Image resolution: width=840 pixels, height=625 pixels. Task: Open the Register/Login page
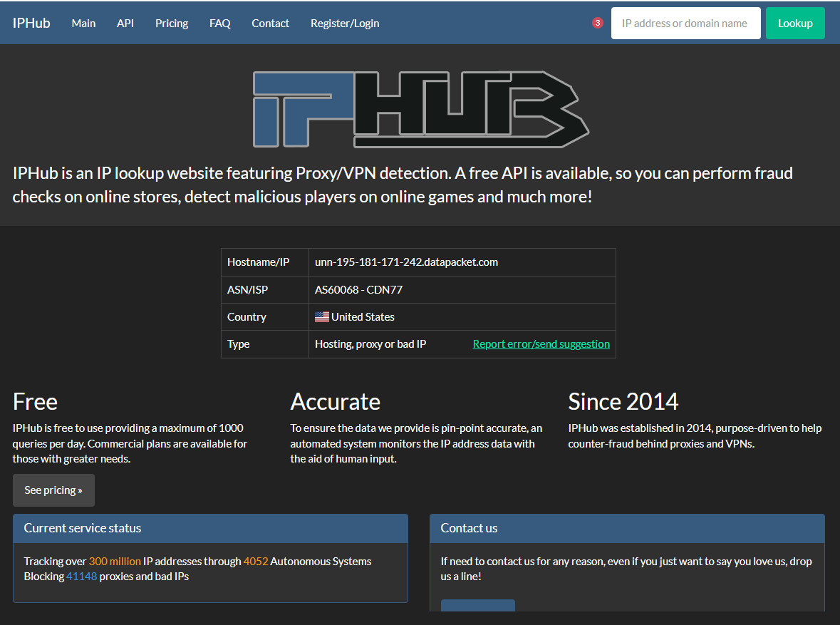tap(345, 23)
